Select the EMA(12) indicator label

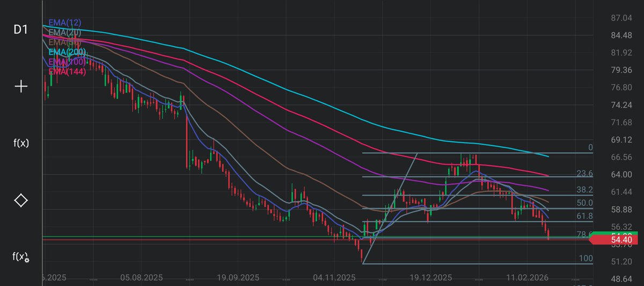click(x=65, y=23)
